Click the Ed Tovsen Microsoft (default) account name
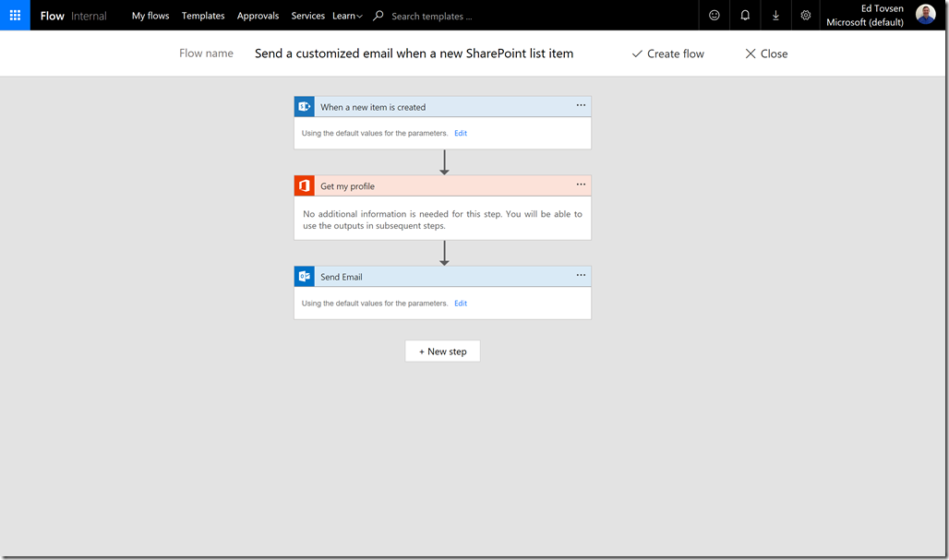Image resolution: width=949 pixels, height=560 pixels. (x=865, y=15)
